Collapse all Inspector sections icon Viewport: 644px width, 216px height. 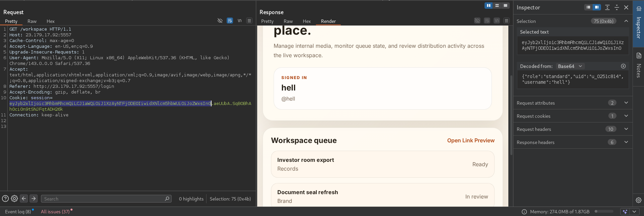(x=617, y=7)
